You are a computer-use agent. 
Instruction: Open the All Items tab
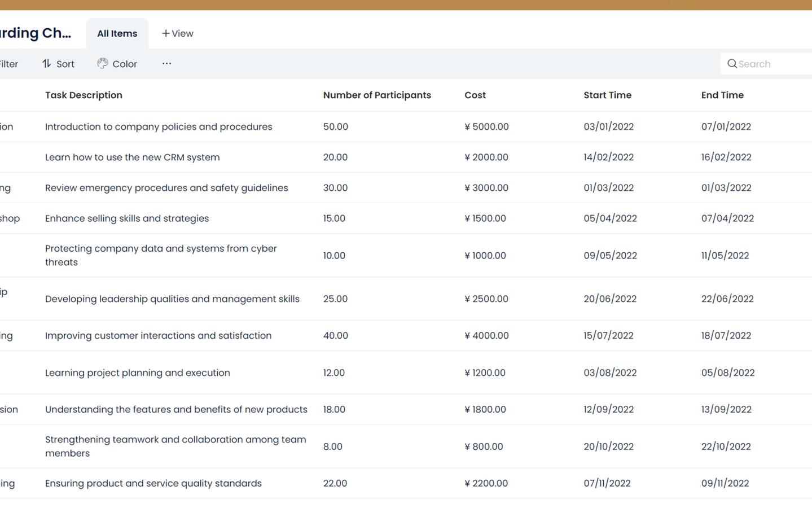(117, 33)
